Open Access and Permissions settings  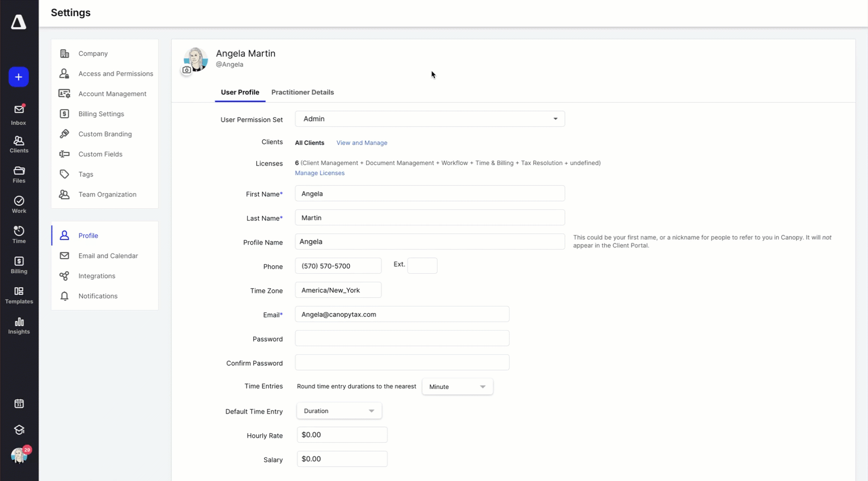click(115, 73)
